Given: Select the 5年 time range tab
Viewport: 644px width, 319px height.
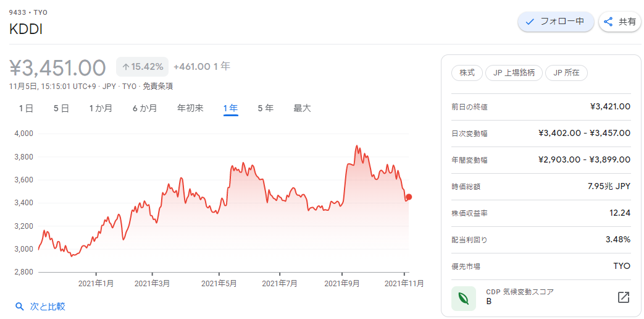Looking at the screenshot, I should click(266, 109).
